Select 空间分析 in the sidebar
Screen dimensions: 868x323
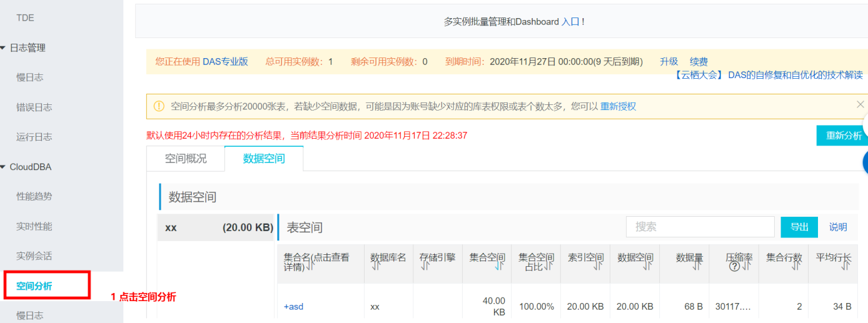point(34,286)
